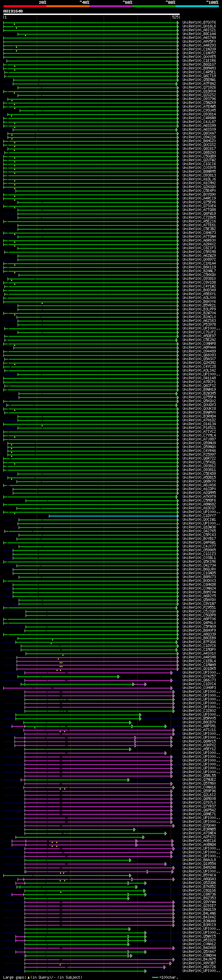Image resolution: width=222 pixels, height=980 pixels.
Task: Select label UniRef100_Q1DHX4
Action: click(x=199, y=92)
